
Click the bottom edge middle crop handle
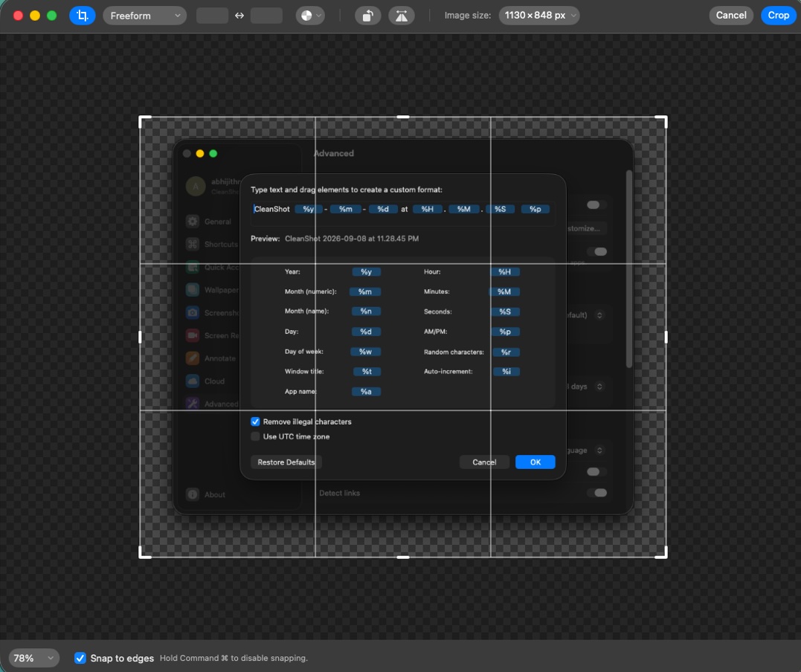(403, 557)
